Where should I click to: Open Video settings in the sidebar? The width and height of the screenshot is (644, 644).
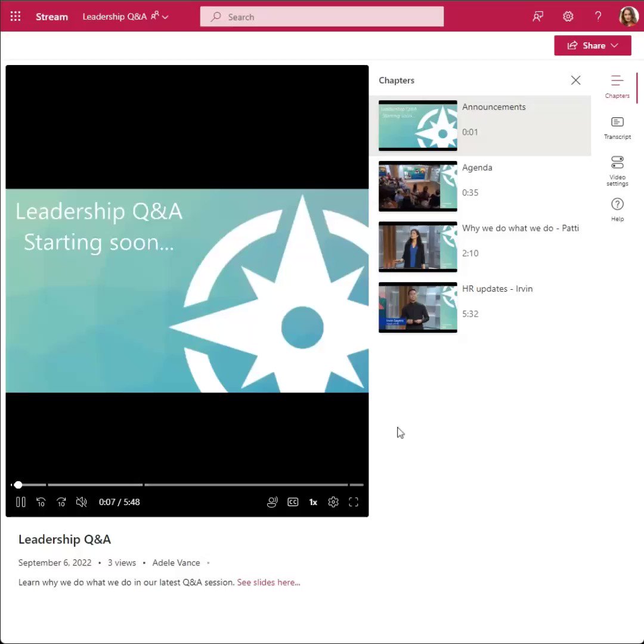[617, 170]
